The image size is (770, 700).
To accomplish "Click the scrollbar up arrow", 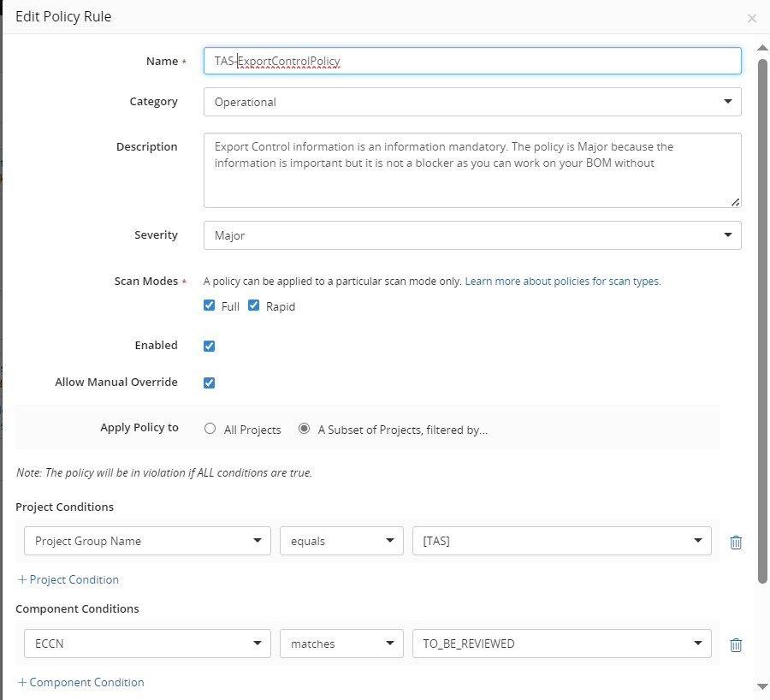I will click(762, 48).
